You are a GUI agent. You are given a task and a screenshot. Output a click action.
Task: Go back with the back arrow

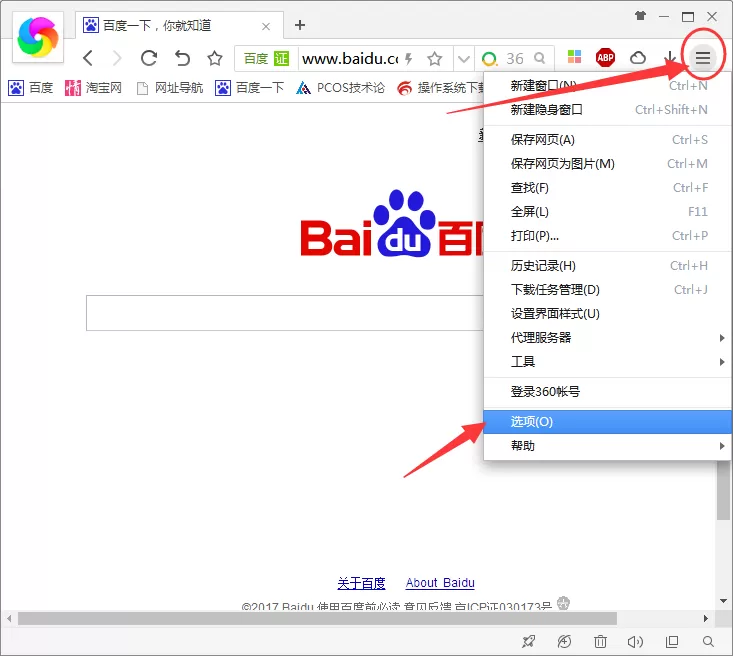point(88,58)
